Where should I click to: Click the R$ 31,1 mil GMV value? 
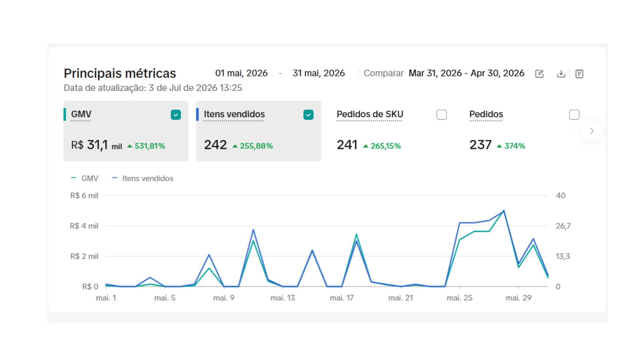coord(97,145)
